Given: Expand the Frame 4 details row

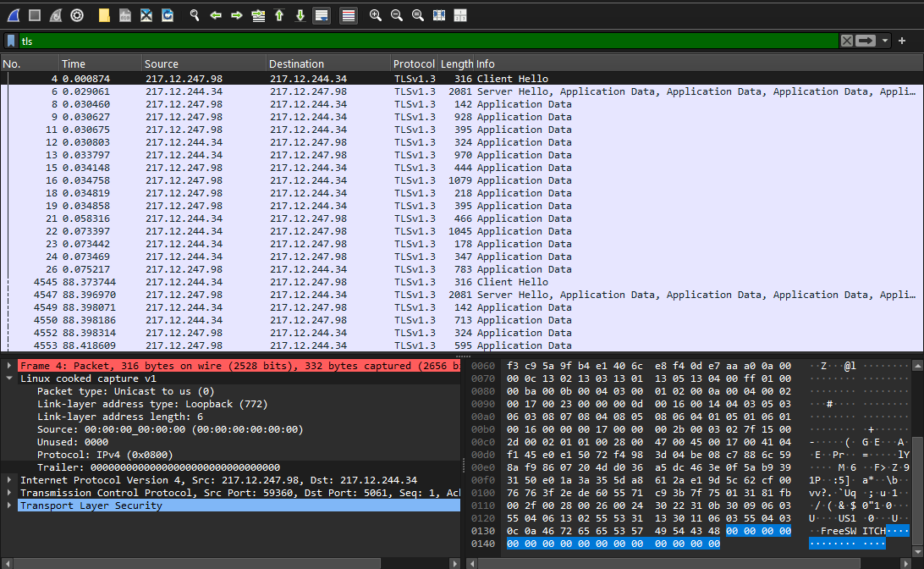Looking at the screenshot, I should [9, 366].
